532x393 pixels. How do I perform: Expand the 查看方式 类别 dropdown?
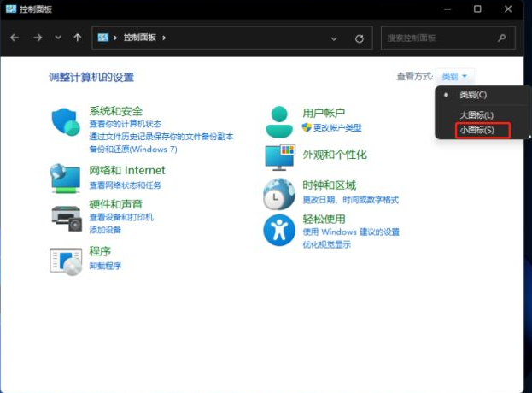[x=454, y=77]
